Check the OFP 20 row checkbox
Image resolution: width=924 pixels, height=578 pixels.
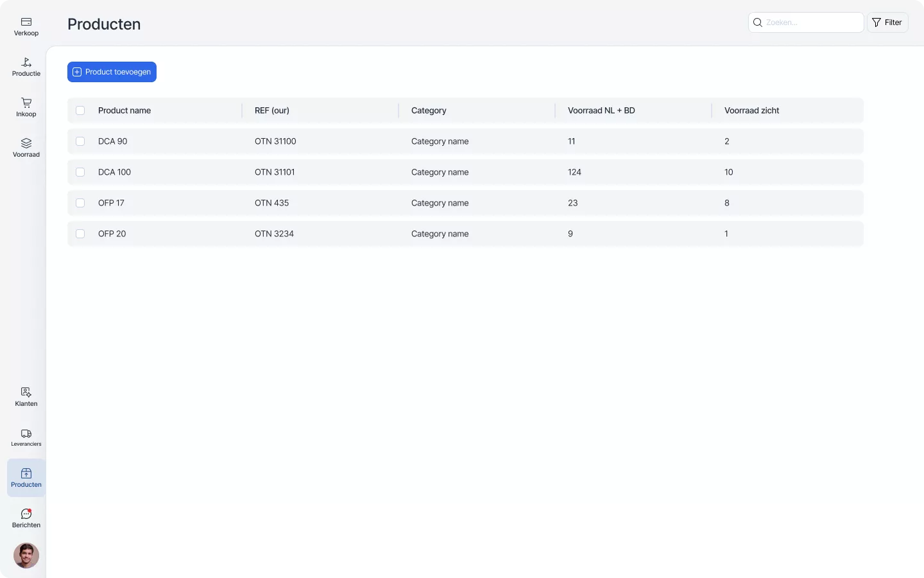point(80,234)
